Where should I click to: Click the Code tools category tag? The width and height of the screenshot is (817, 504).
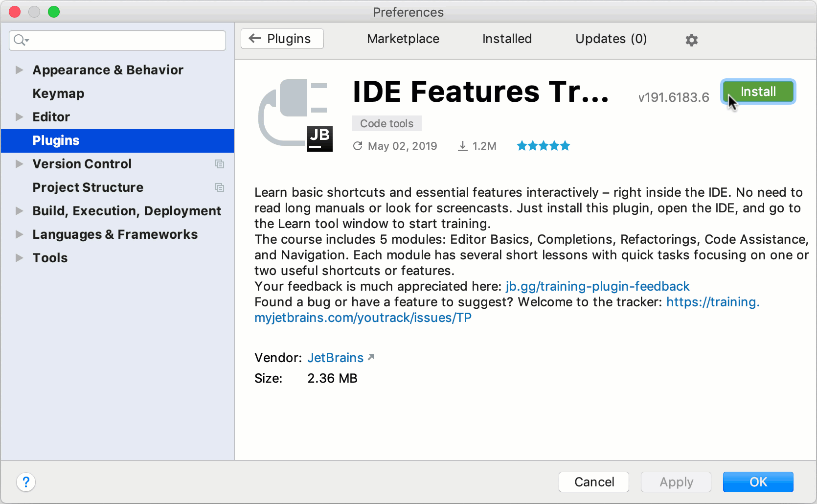(x=386, y=123)
